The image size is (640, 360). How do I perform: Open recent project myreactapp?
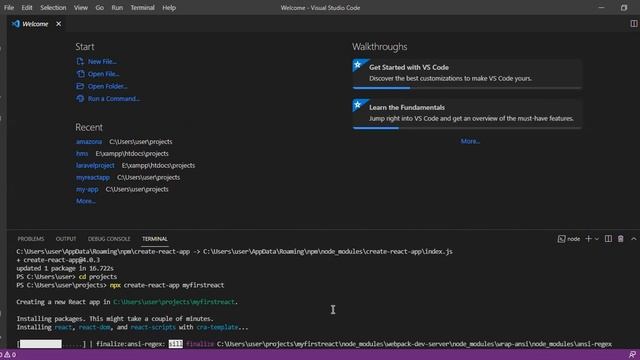tap(93, 177)
